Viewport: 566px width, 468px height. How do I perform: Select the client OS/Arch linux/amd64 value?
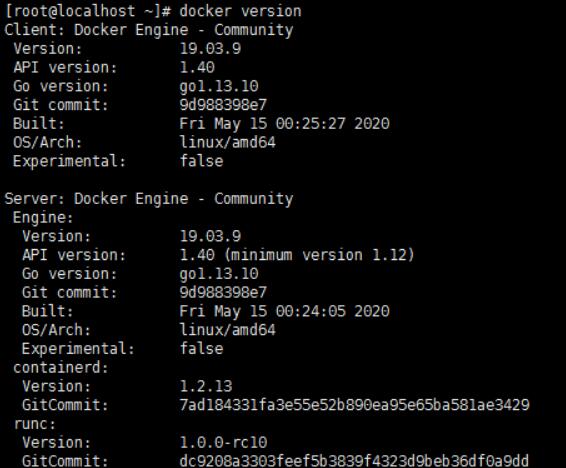228,142
